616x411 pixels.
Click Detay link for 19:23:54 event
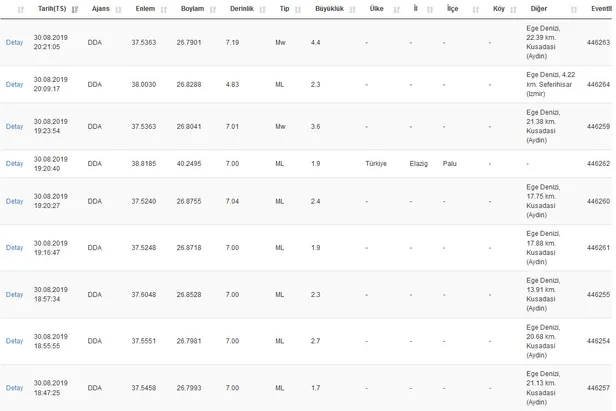point(14,126)
